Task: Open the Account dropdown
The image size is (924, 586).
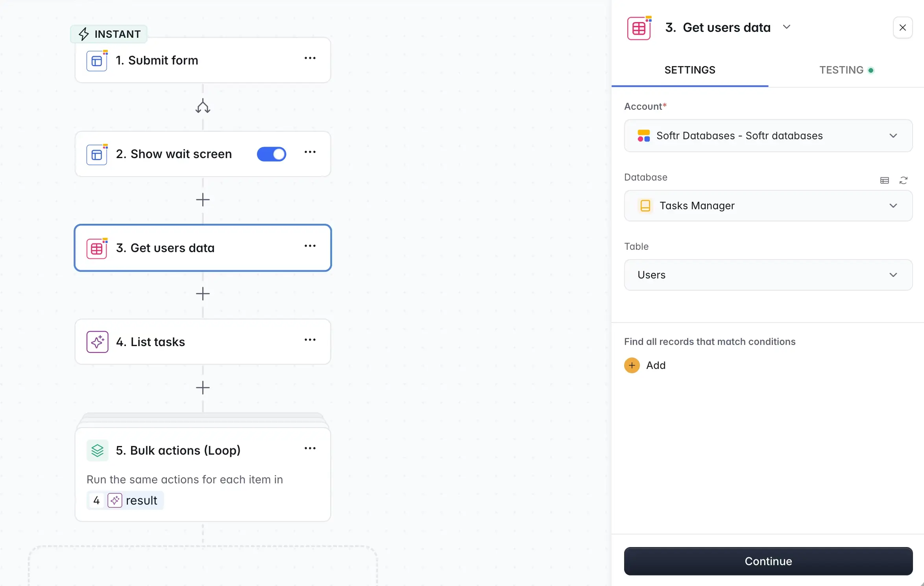Action: (894, 136)
